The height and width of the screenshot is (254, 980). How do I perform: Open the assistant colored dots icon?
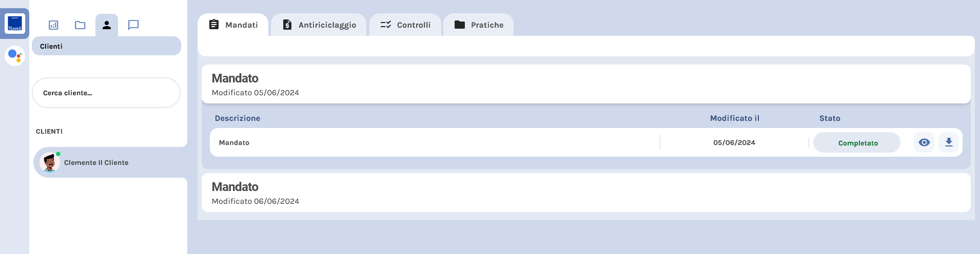coord(15,55)
